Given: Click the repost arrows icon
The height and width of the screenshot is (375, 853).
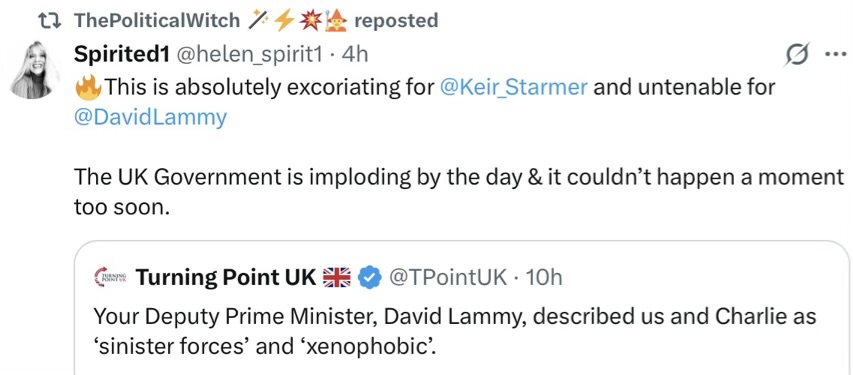Looking at the screenshot, I should (x=52, y=21).
